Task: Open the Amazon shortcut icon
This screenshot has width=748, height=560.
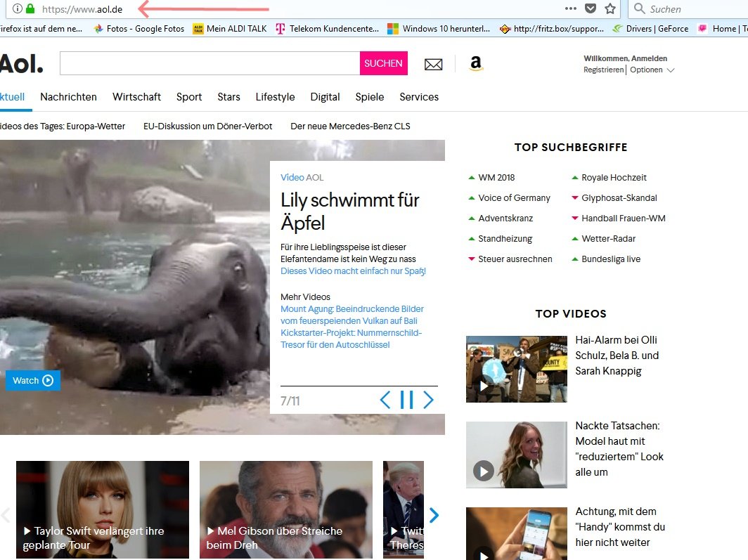Action: coord(476,63)
